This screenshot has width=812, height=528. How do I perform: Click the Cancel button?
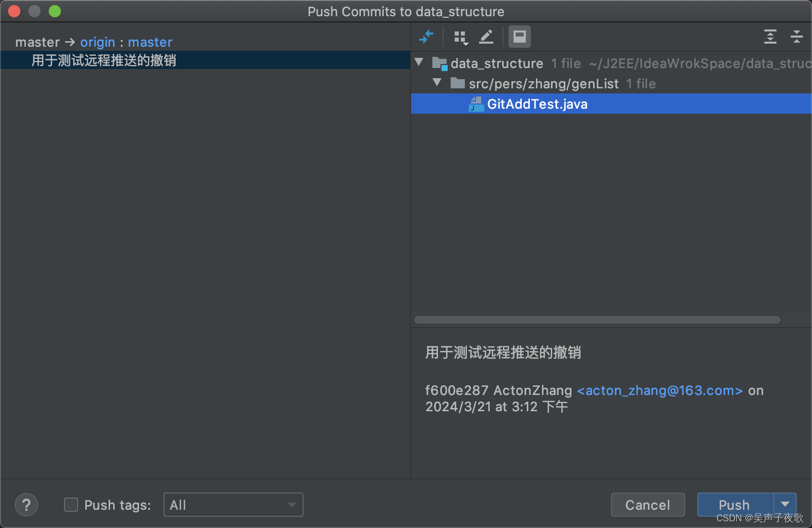[x=648, y=505]
